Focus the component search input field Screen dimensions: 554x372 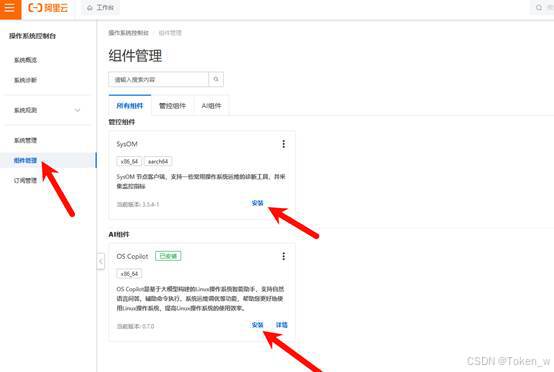tap(159, 79)
